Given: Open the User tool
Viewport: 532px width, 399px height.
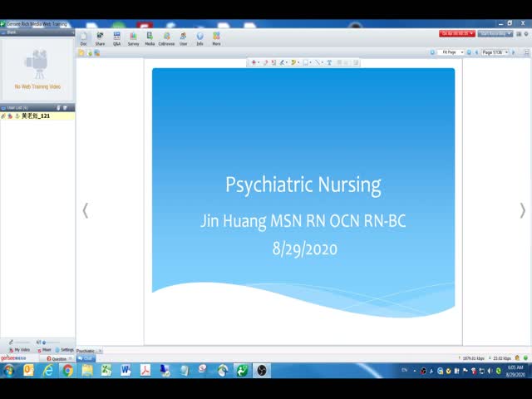Looking at the screenshot, I should pos(183,38).
